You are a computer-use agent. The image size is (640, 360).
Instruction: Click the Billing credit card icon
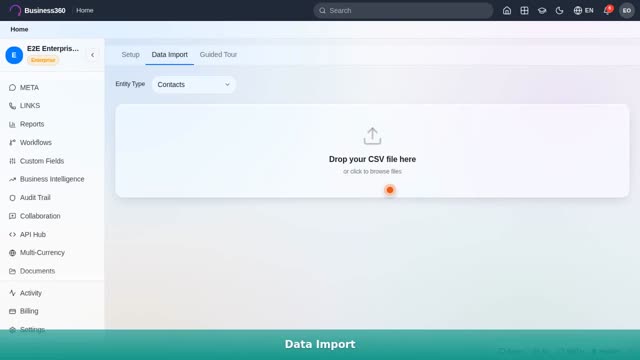point(12,311)
